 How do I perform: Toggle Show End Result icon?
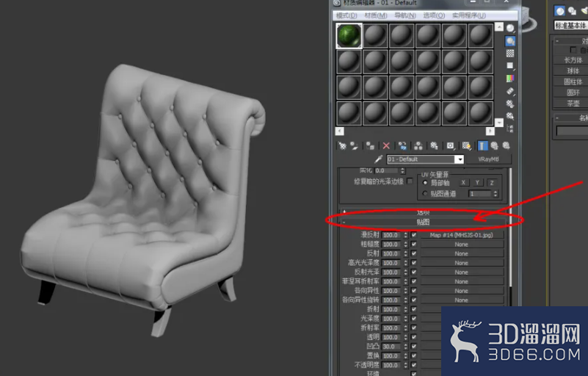[x=482, y=145]
